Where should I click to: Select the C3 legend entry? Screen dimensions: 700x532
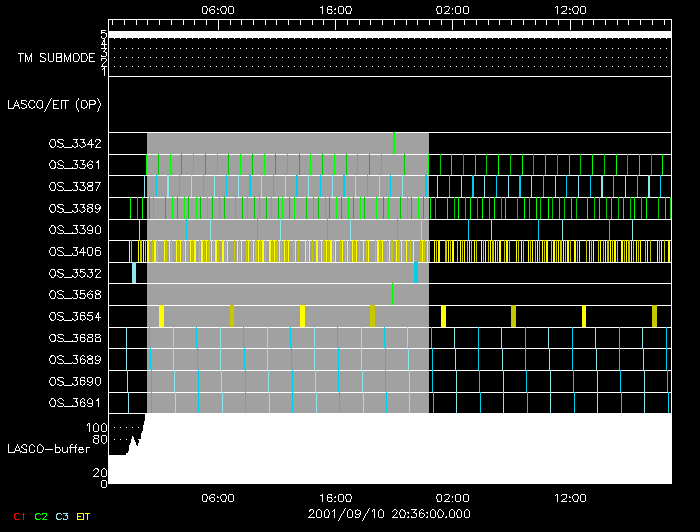tap(63, 516)
